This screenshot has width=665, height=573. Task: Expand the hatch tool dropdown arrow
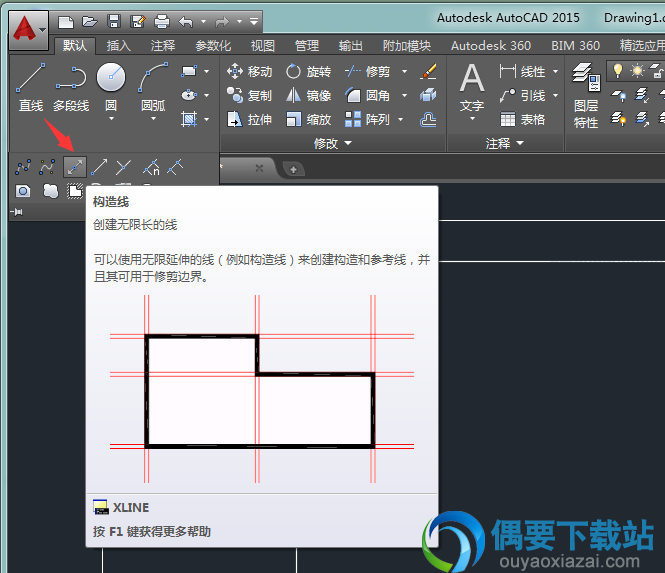(x=207, y=120)
